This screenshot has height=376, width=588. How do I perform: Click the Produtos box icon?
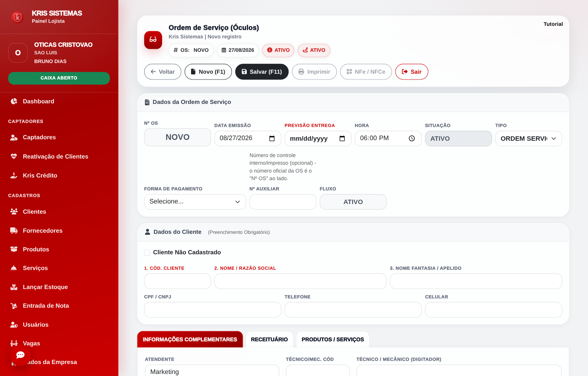pos(14,249)
